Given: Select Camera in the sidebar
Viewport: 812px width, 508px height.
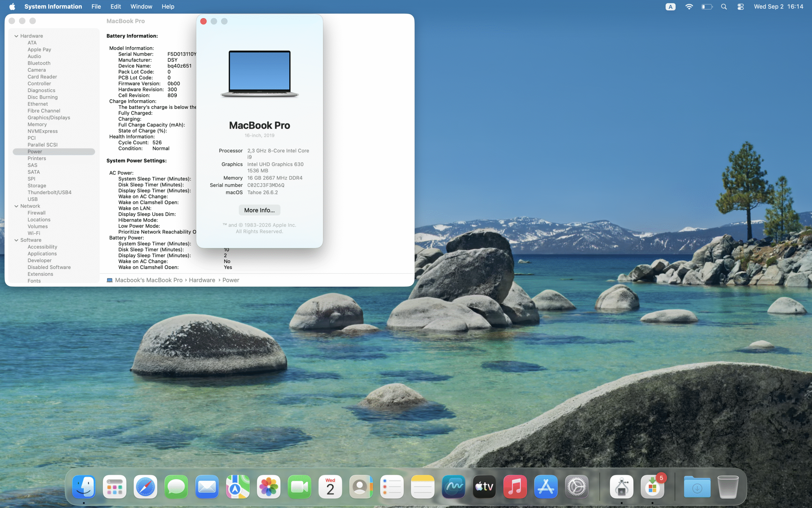Looking at the screenshot, I should tap(36, 70).
